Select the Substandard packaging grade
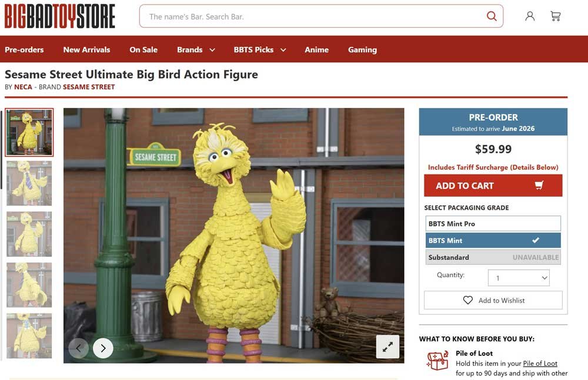 click(x=493, y=257)
